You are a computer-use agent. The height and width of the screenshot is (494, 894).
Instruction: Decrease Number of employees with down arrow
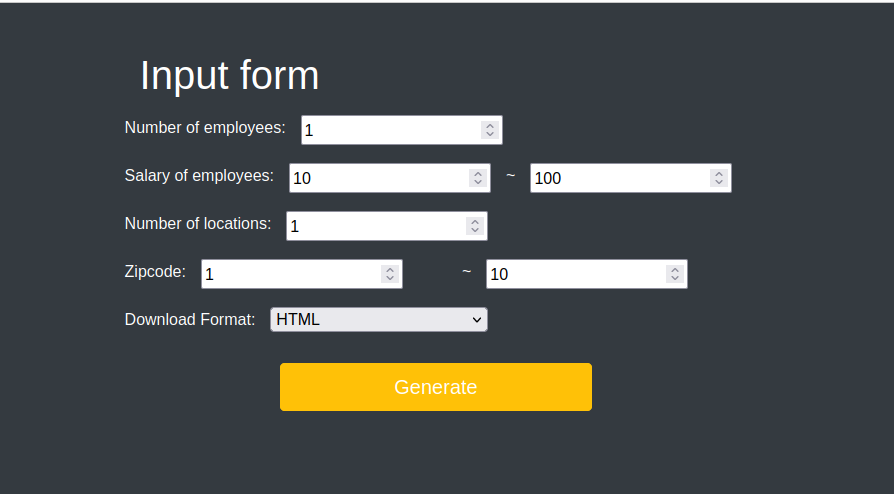click(490, 134)
